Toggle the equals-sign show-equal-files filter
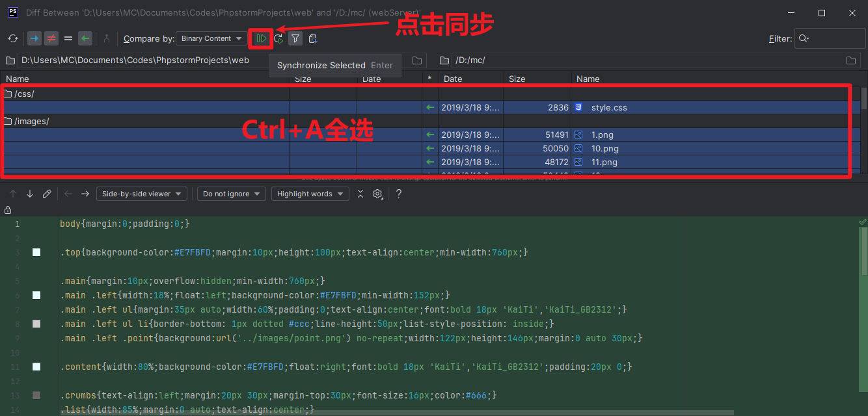Screen dimensions: 868x416 pyautogui.click(x=68, y=38)
